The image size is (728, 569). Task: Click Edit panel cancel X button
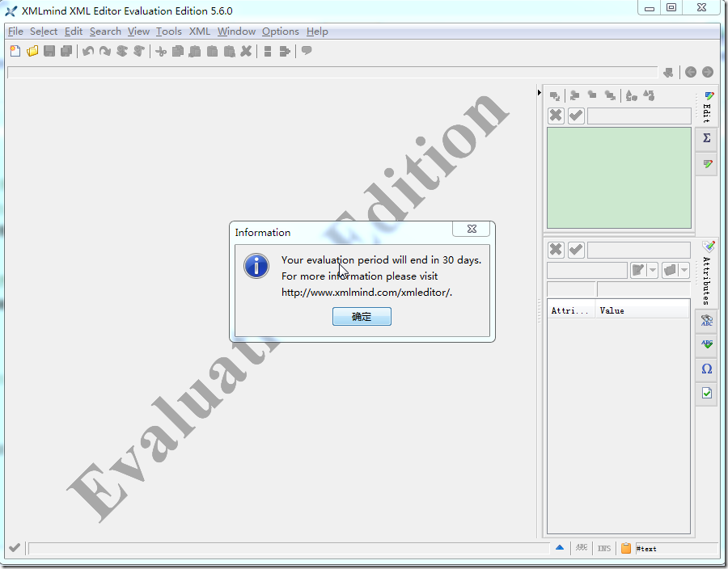click(x=556, y=115)
